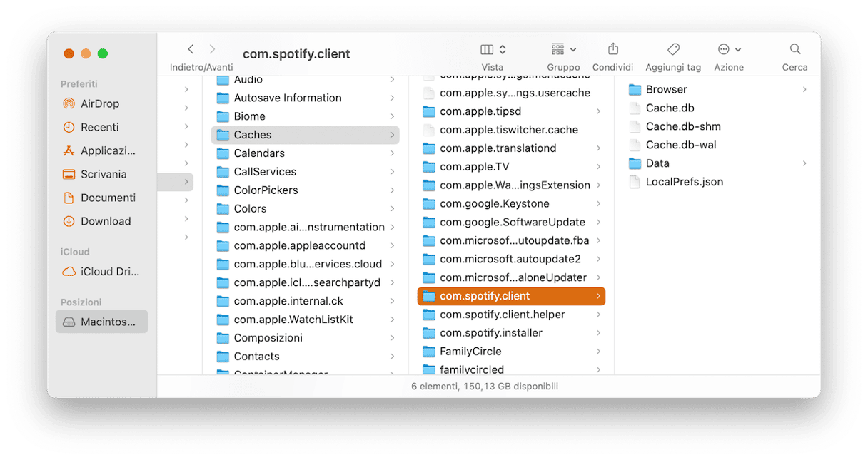Select the com.google.SoftwareUpdate folder
The height and width of the screenshot is (460, 868).
pos(511,222)
